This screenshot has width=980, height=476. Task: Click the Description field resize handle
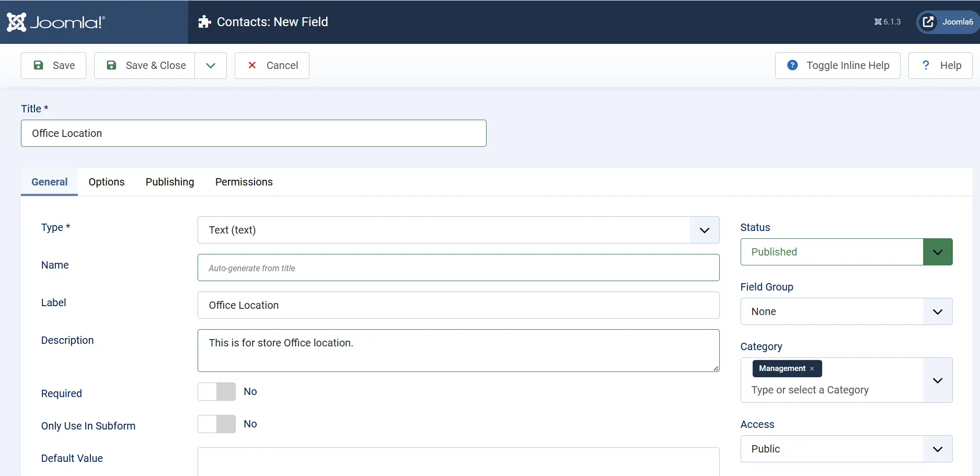pos(716,368)
